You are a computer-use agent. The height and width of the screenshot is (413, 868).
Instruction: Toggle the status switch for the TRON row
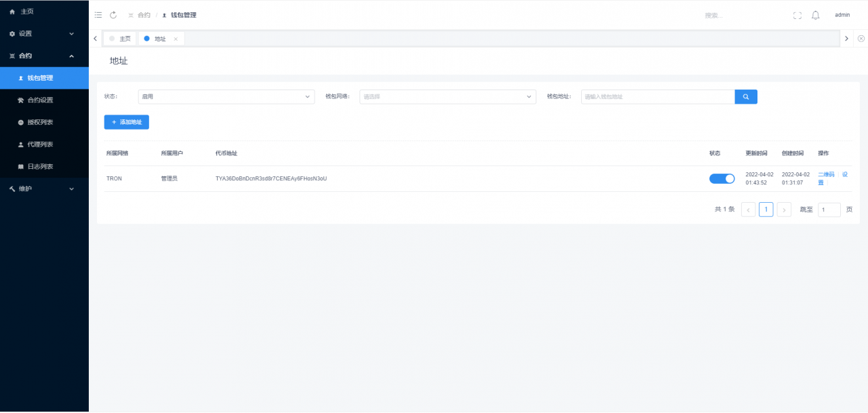(x=722, y=179)
